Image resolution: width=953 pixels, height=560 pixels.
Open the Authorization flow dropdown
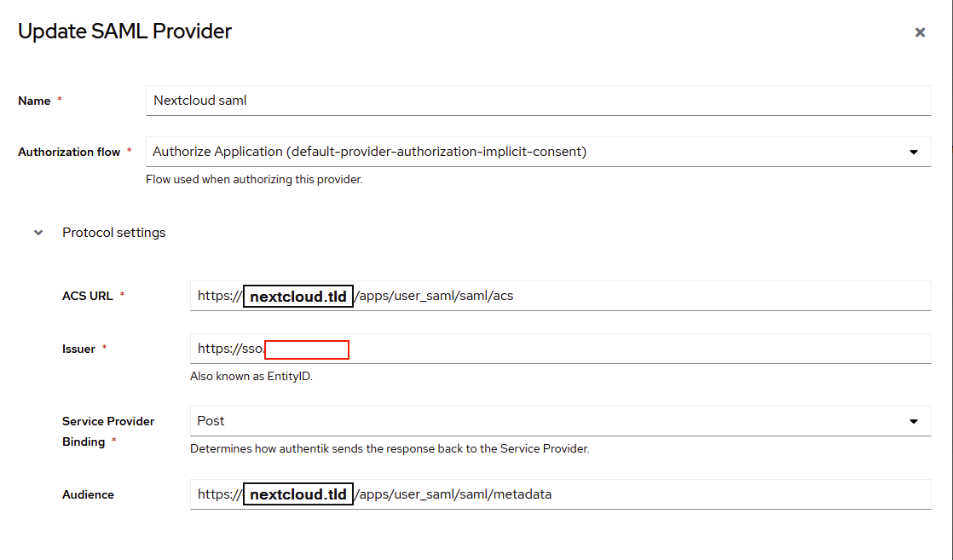537,151
